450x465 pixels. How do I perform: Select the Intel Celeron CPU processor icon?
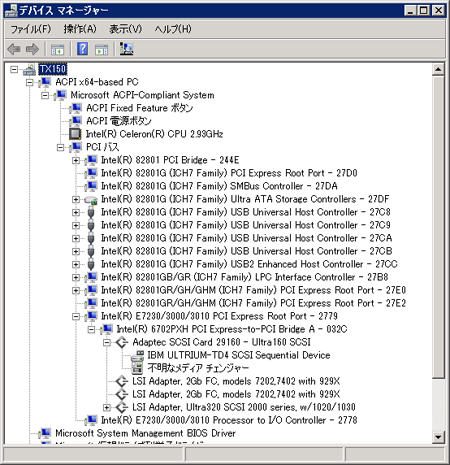click(x=75, y=134)
